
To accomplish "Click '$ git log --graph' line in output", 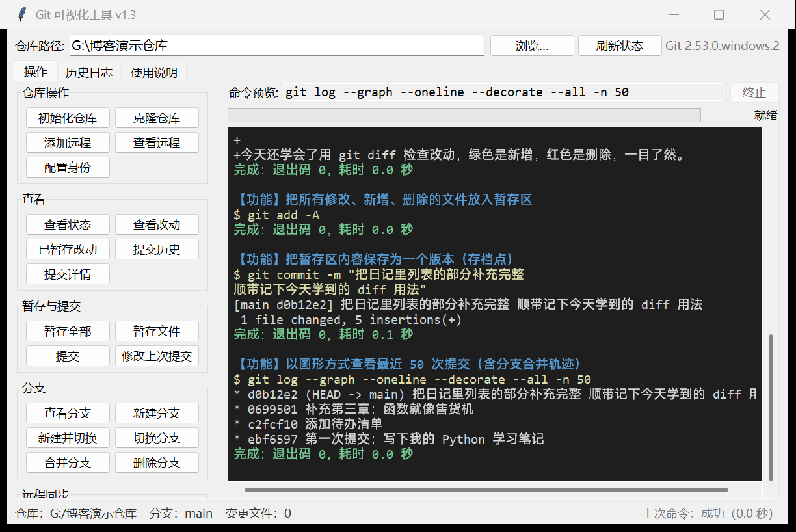I will click(412, 380).
